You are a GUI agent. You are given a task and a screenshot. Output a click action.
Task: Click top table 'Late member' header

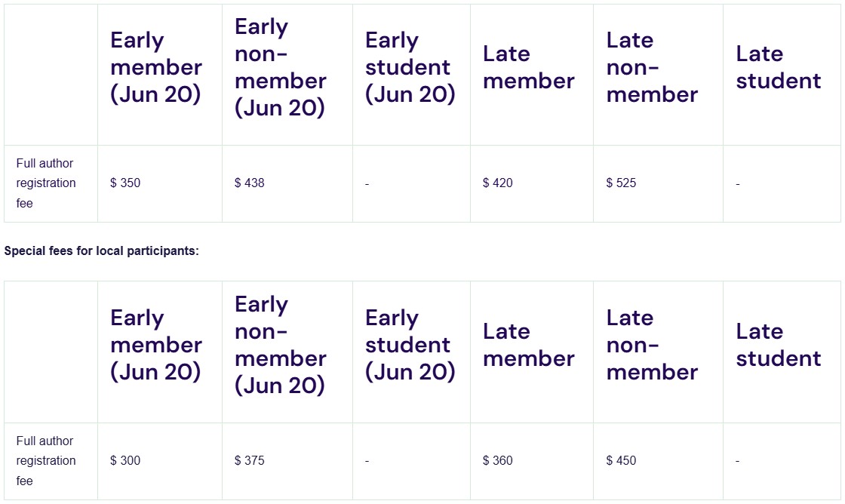tap(529, 67)
